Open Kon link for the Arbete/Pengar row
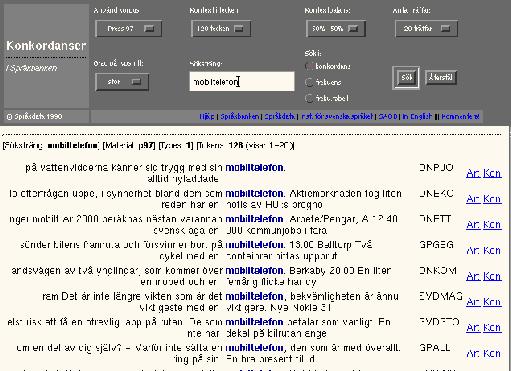511x371 pixels. click(x=492, y=225)
